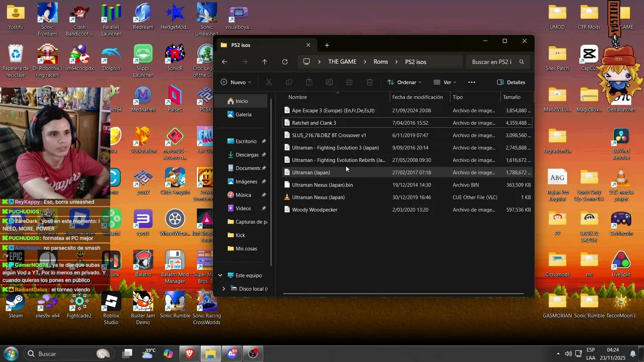Open VLC media player desktop icon
Image resolution: width=644 pixels, height=362 pixels.
coord(621,185)
